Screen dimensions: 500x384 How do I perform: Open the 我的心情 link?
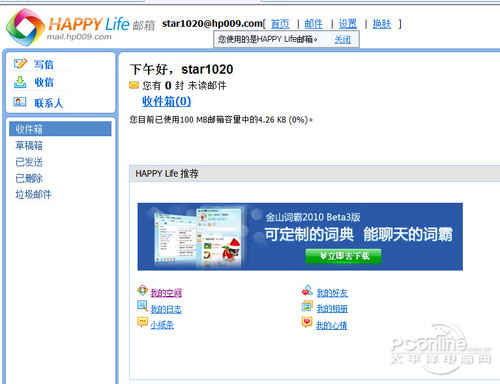(332, 325)
